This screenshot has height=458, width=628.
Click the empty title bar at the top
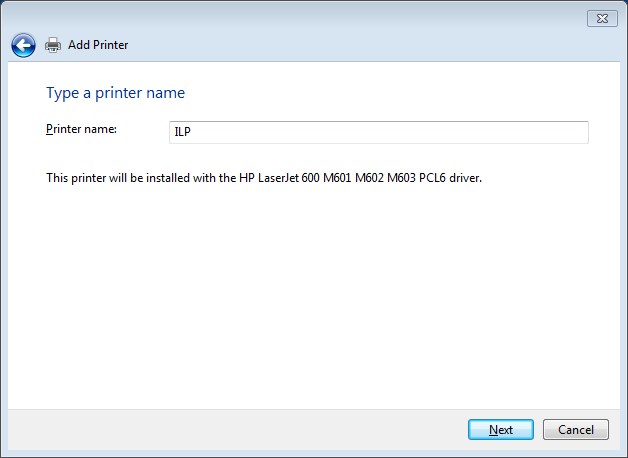pyautogui.click(x=300, y=17)
